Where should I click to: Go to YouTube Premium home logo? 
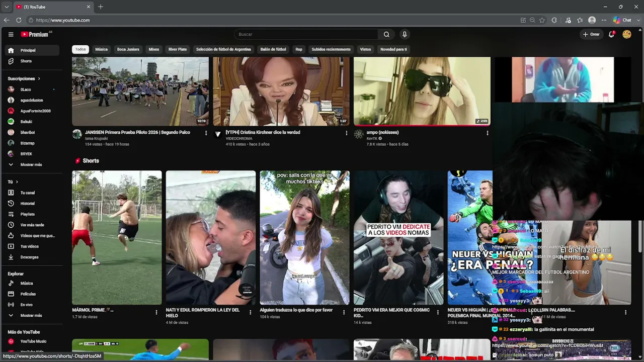pyautogui.click(x=35, y=34)
